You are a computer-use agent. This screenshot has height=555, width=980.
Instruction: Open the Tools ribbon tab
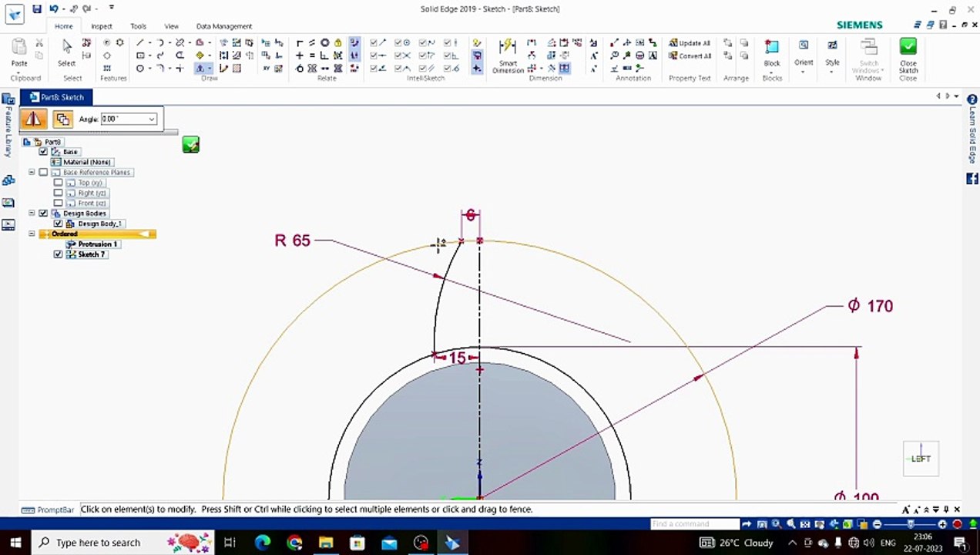click(139, 26)
